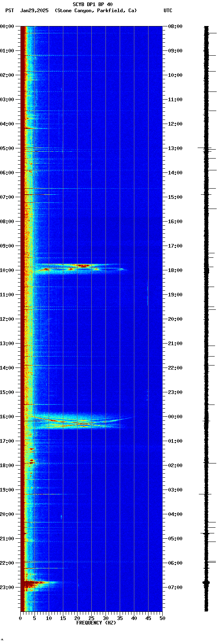Click the 11:00 label on the UTC axis

[x=175, y=100]
